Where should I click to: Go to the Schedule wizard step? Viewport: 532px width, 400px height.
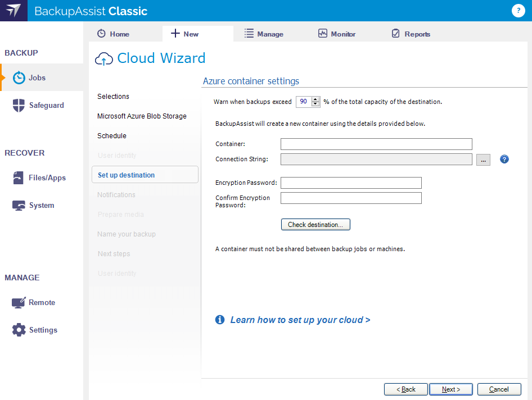(x=112, y=135)
